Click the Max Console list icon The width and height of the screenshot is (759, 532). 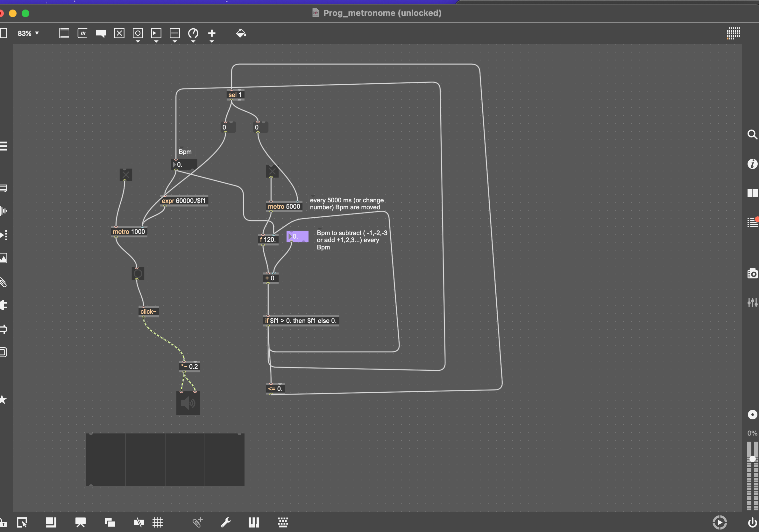point(752,222)
